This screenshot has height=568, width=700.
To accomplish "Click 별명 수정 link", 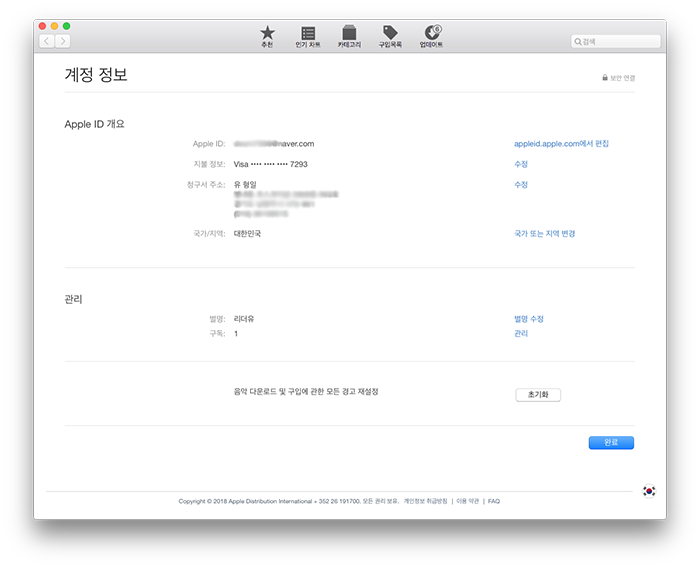I will (529, 319).
